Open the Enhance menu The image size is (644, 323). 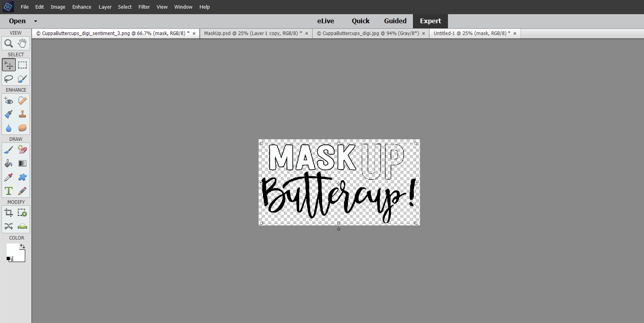coord(82,7)
